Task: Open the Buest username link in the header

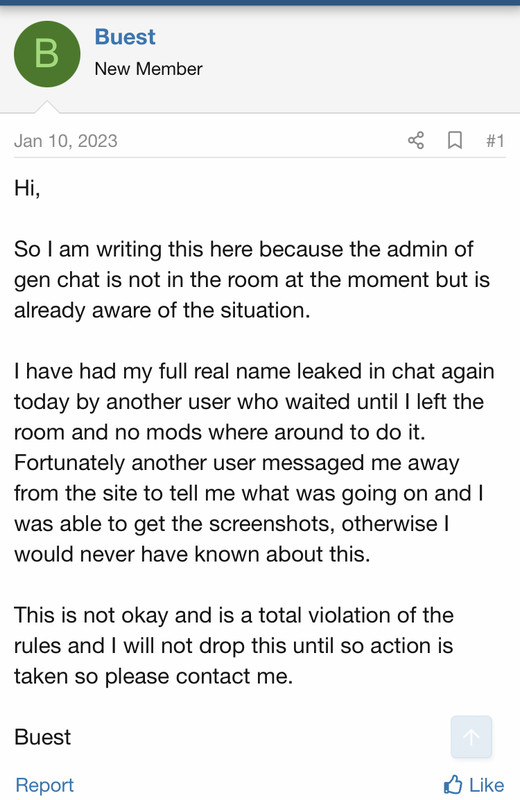Action: (125, 37)
